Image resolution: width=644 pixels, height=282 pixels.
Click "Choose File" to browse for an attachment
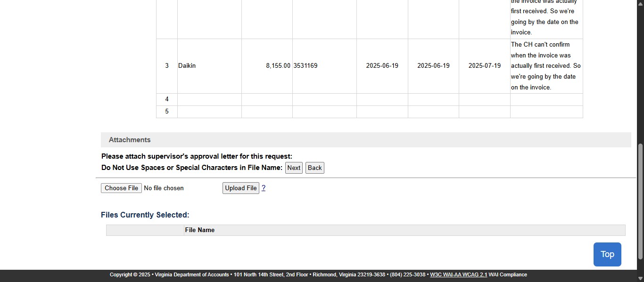121,188
